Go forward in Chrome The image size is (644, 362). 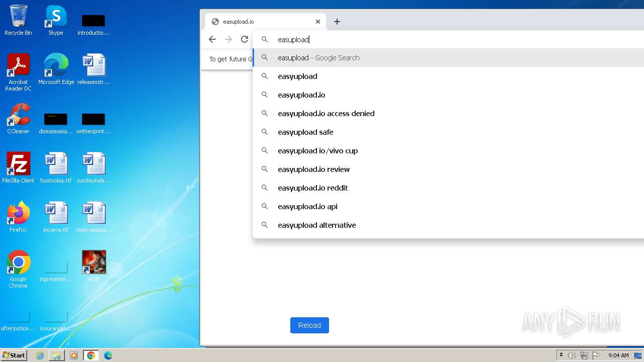(x=228, y=39)
